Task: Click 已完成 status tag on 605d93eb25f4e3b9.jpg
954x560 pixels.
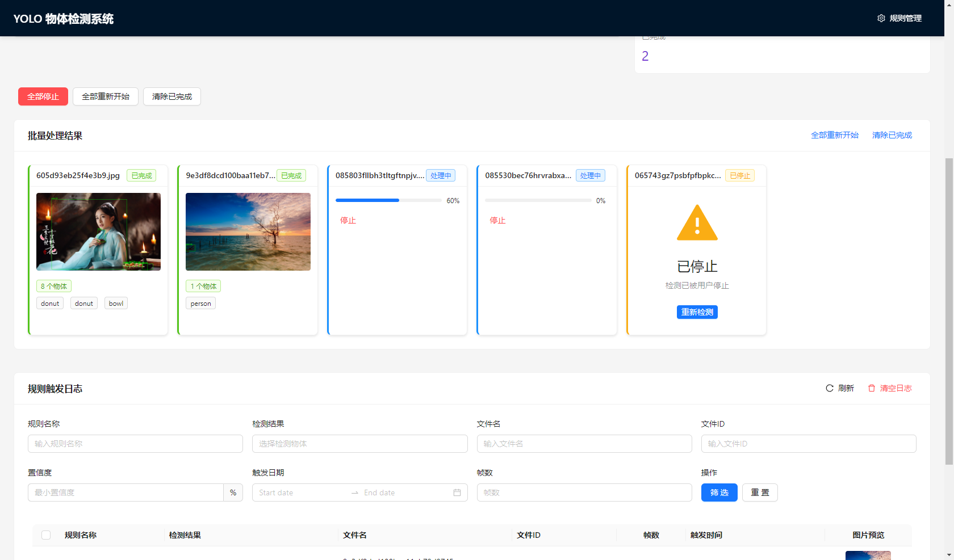Action: (x=141, y=176)
